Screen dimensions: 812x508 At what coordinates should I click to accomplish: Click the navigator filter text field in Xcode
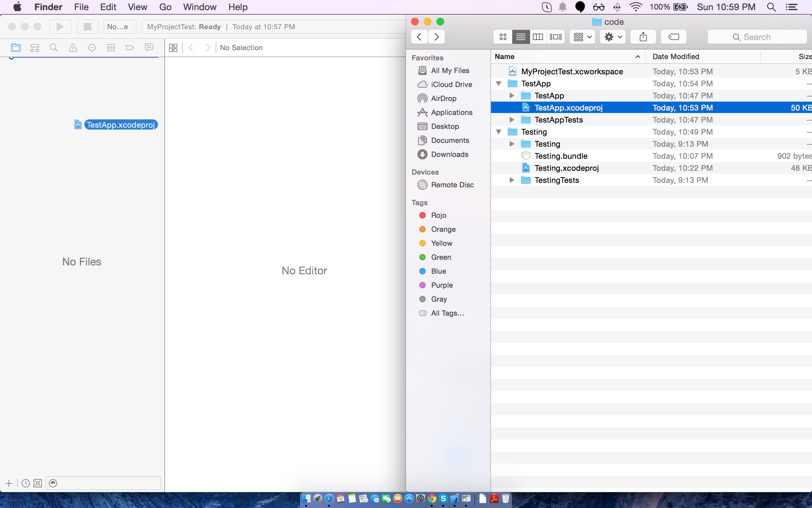click(x=103, y=483)
